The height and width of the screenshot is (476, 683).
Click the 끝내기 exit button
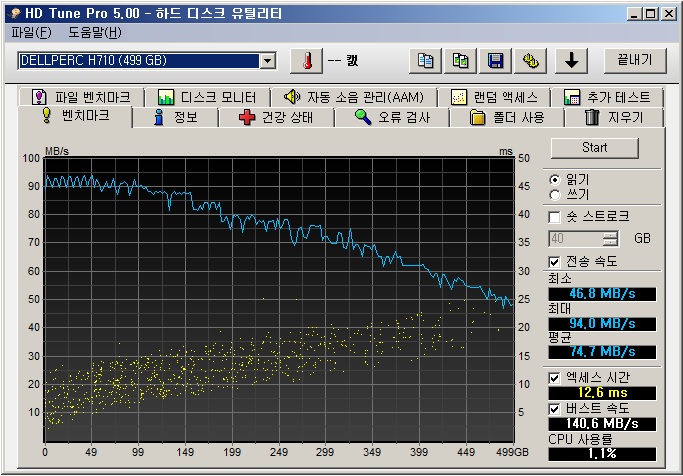click(635, 61)
